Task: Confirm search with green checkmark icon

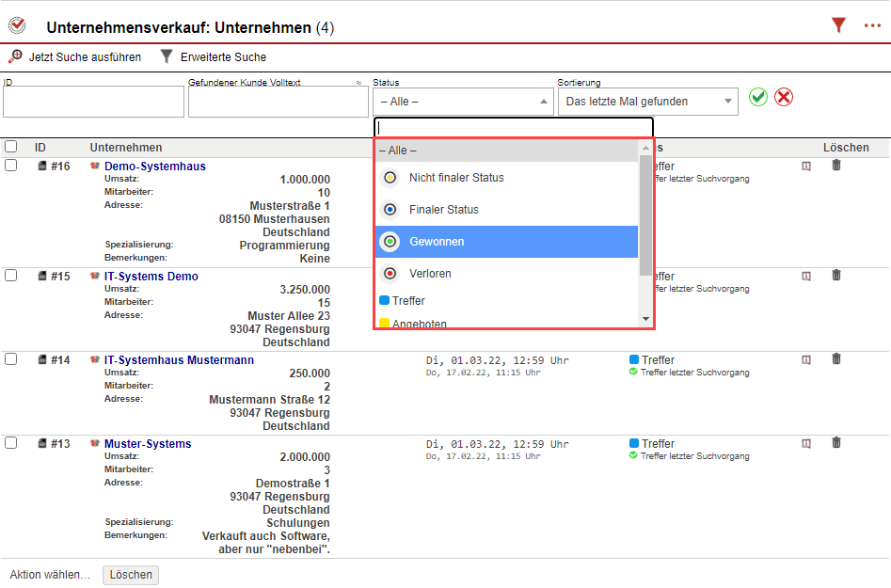Action: tap(758, 97)
